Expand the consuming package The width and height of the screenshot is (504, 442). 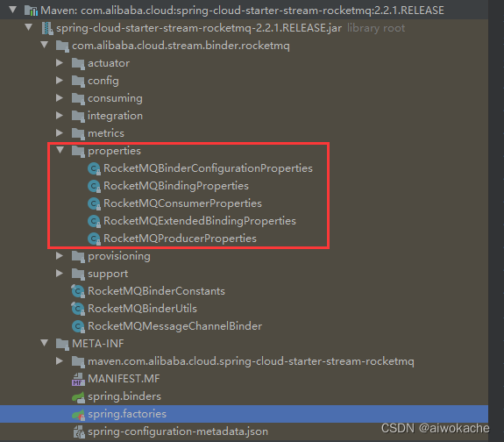60,97
